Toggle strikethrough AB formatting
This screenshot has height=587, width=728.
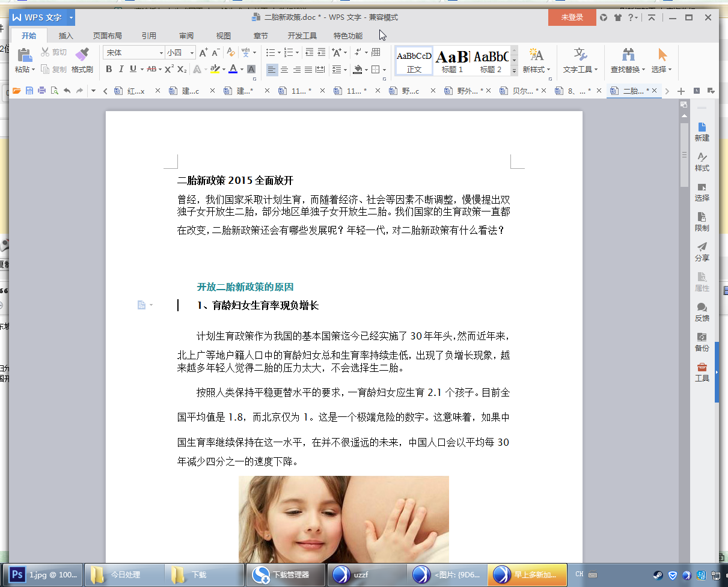pos(151,69)
